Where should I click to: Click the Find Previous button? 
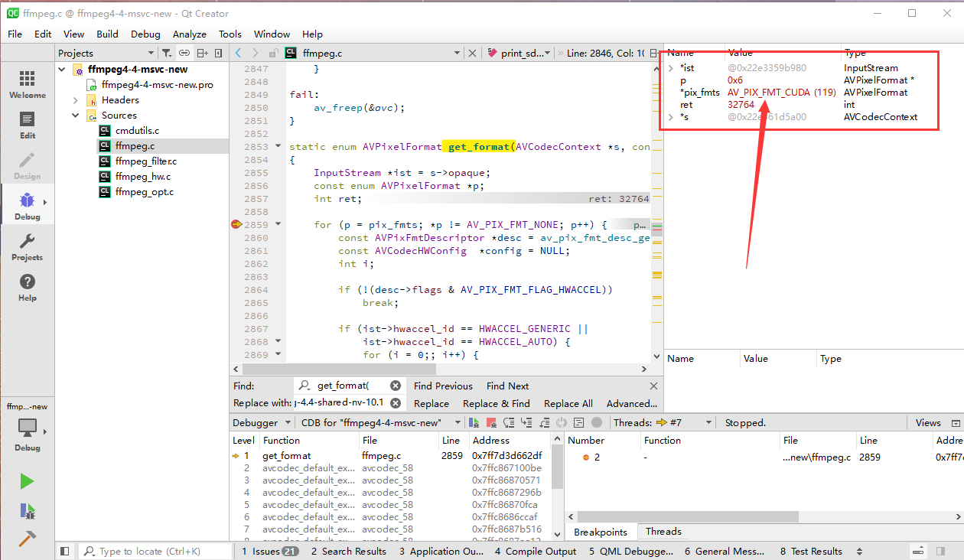click(443, 386)
